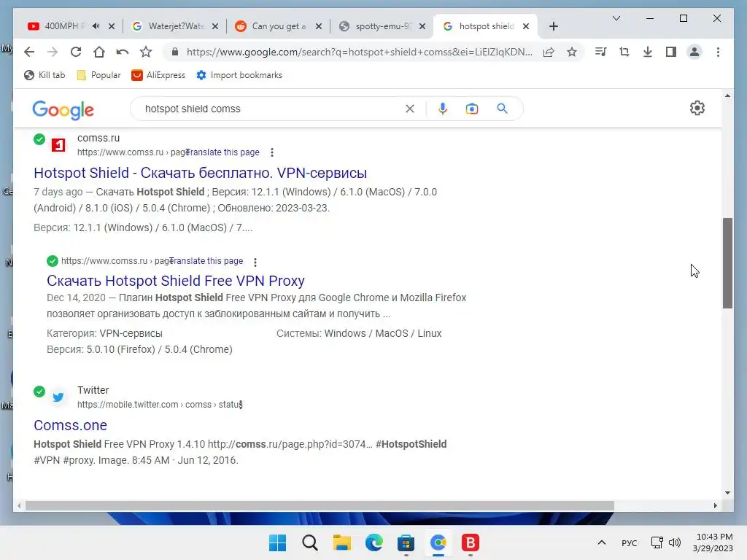The width and height of the screenshot is (747, 560).
Task: Click the star icon left of address bar
Action: [x=146, y=52]
